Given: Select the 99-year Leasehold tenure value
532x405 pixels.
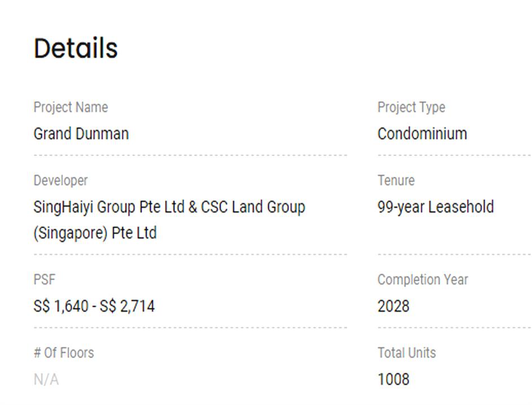Looking at the screenshot, I should (435, 207).
